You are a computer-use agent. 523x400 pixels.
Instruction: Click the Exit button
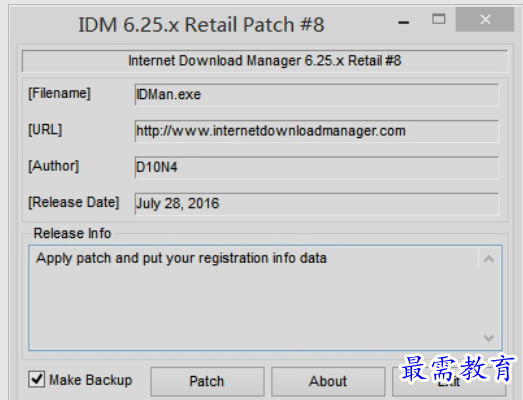pyautogui.click(x=449, y=381)
